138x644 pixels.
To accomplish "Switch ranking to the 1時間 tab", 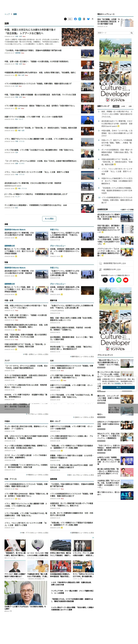I will pyautogui.click(x=116, y=106).
